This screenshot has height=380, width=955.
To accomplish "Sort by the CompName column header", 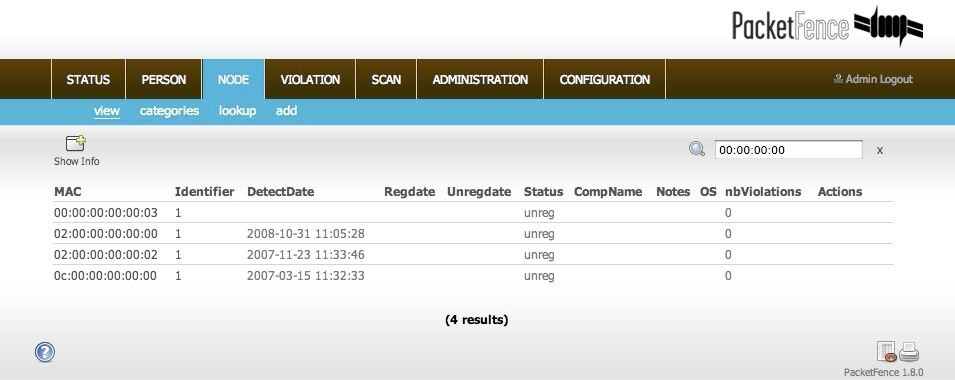I will (608, 192).
